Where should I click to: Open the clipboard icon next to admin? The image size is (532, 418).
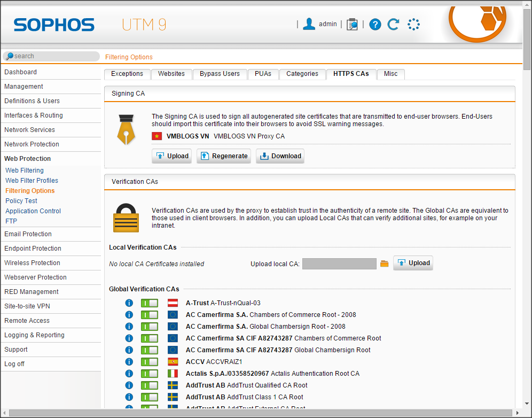[352, 24]
